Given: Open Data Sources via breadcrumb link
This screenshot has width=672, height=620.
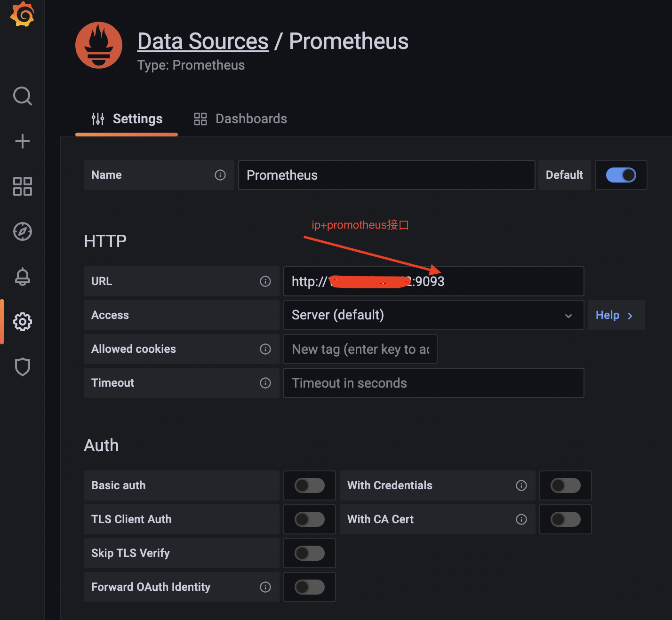Looking at the screenshot, I should point(202,41).
